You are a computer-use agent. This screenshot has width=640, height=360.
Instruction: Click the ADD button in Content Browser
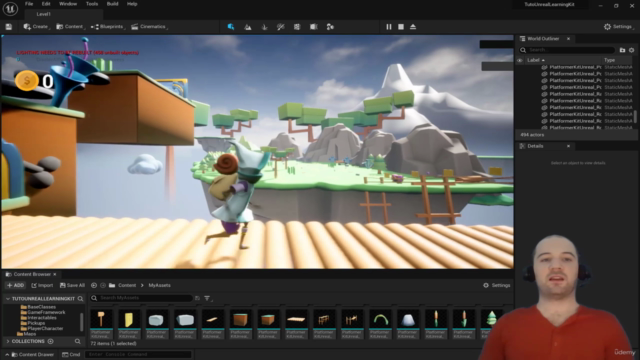(x=16, y=285)
